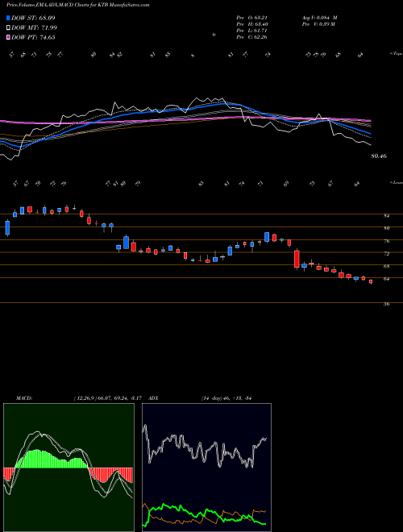Image resolution: width=403 pixels, height=532 pixels.
Task: Click the blue DOW ST legend swatch
Action: coord(8,18)
